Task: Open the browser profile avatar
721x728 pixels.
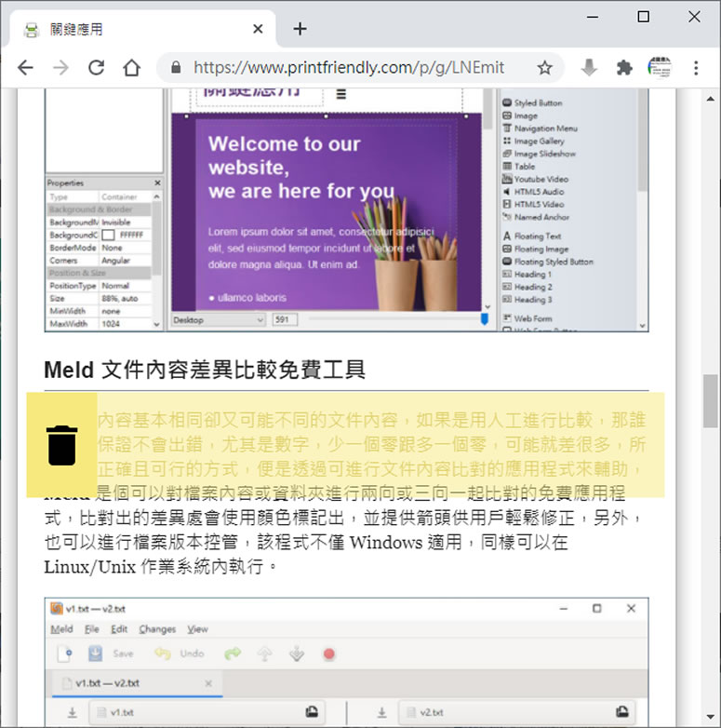Action: tap(660, 68)
